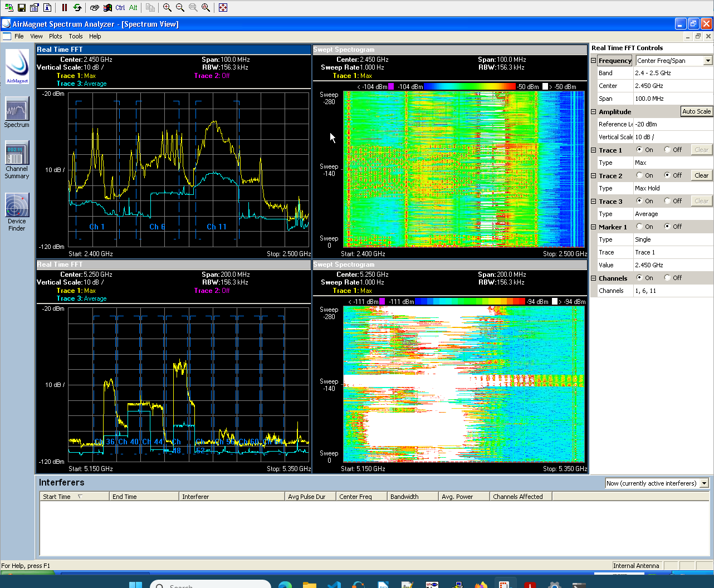Collapse the Amplitude section
714x588 pixels.
594,112
